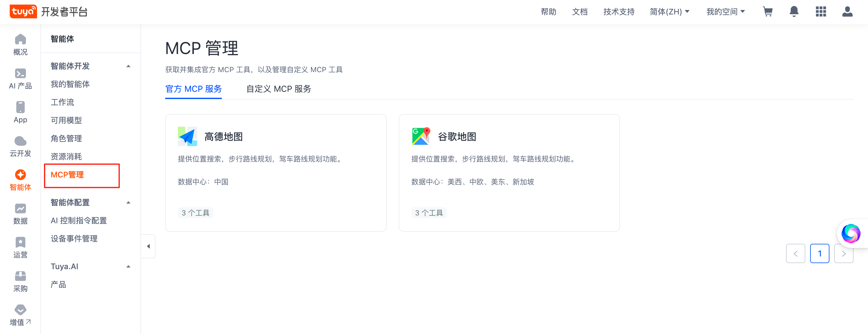Click the AI 产品 sidebar icon
The width and height of the screenshot is (868, 334).
tap(20, 74)
